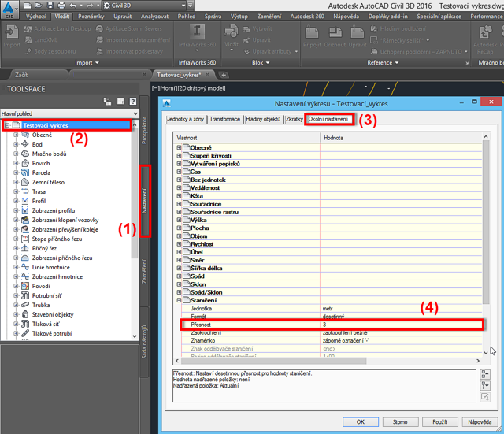Click the horizontal scrollbar of the property grid
The image size is (504, 434).
[273, 361]
